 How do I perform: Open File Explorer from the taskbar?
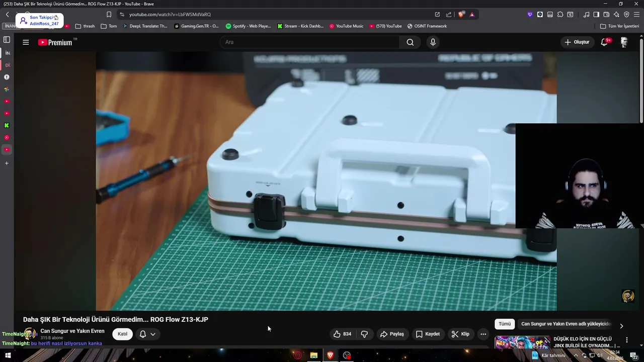[313, 355]
